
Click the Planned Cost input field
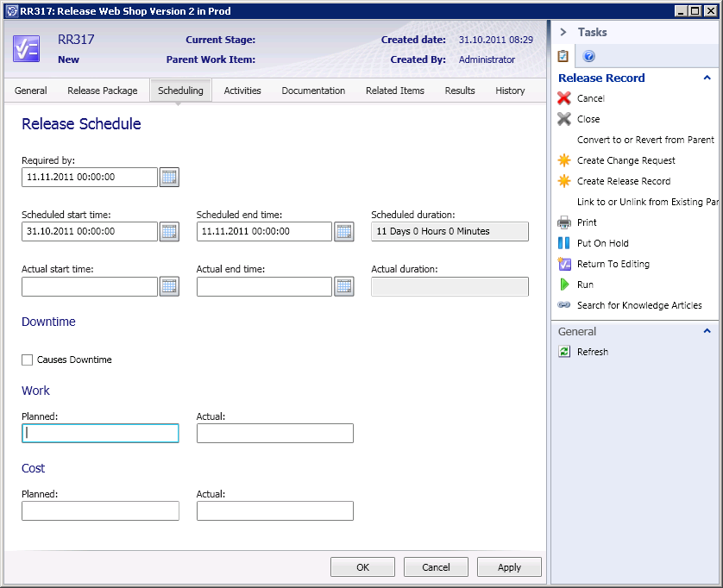click(100, 511)
